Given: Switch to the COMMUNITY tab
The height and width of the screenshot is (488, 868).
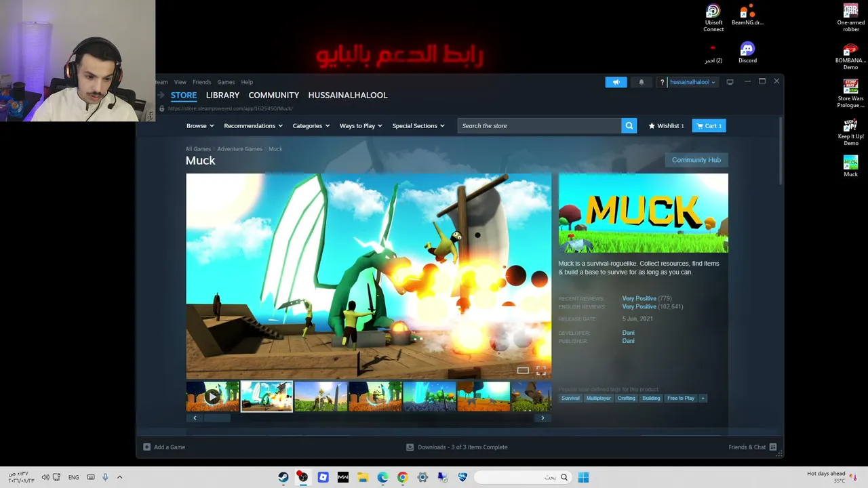Looking at the screenshot, I should click(274, 96).
